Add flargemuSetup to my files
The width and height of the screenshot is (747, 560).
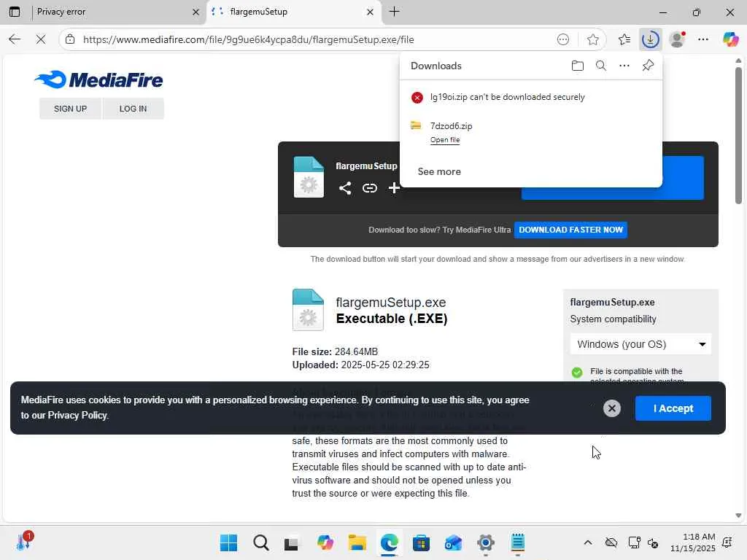click(394, 188)
